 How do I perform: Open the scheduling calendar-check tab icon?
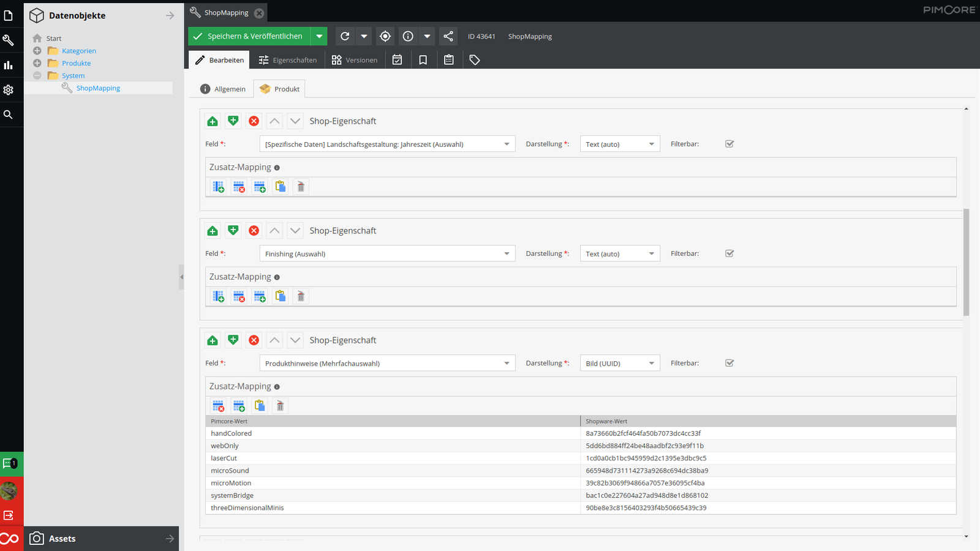[x=398, y=60]
